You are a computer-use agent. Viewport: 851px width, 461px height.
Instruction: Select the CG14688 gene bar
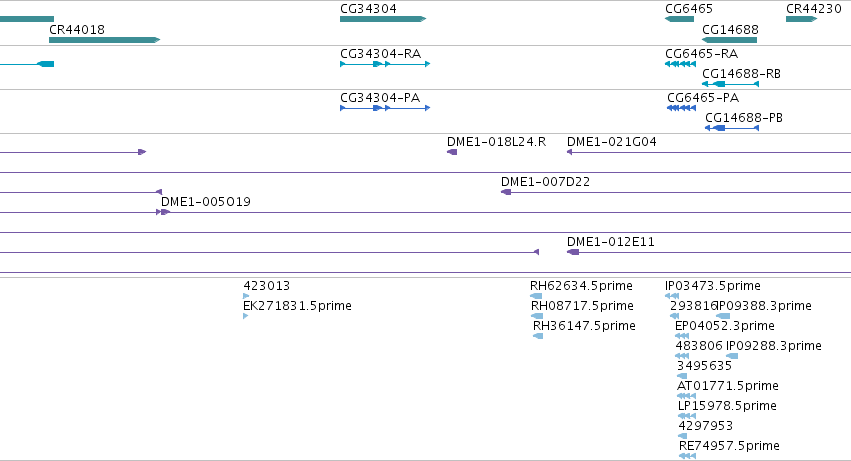coord(729,40)
